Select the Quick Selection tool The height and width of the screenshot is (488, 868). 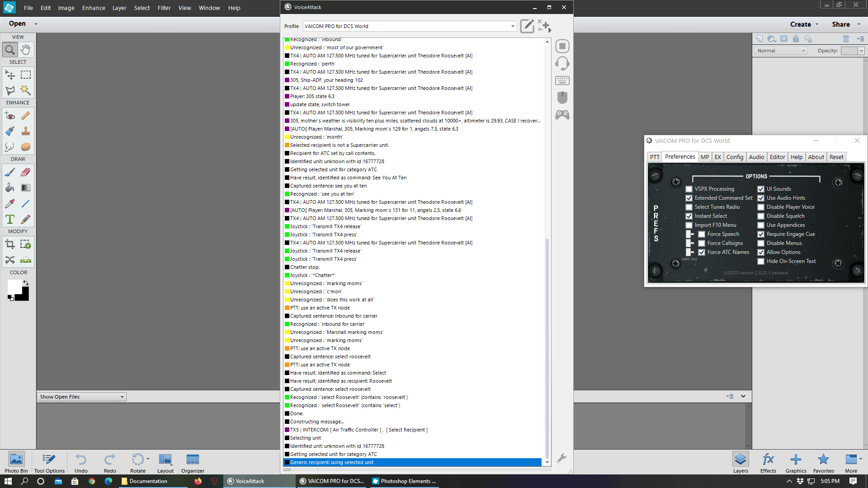26,90
